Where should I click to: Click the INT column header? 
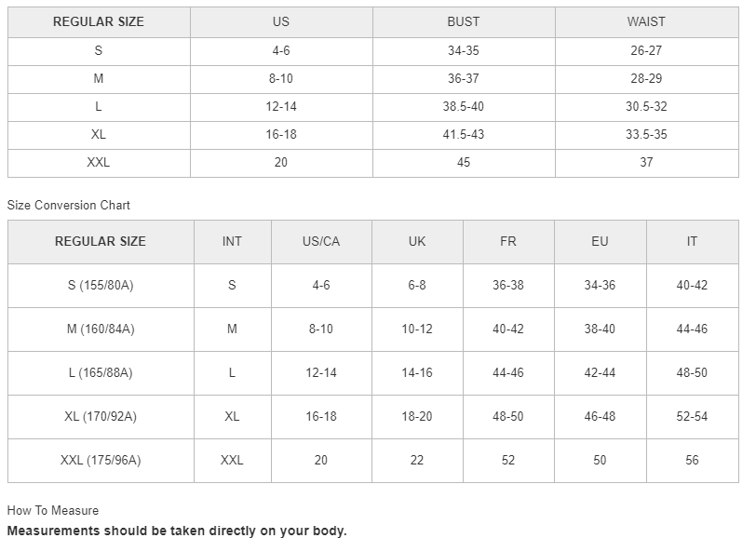point(232,241)
